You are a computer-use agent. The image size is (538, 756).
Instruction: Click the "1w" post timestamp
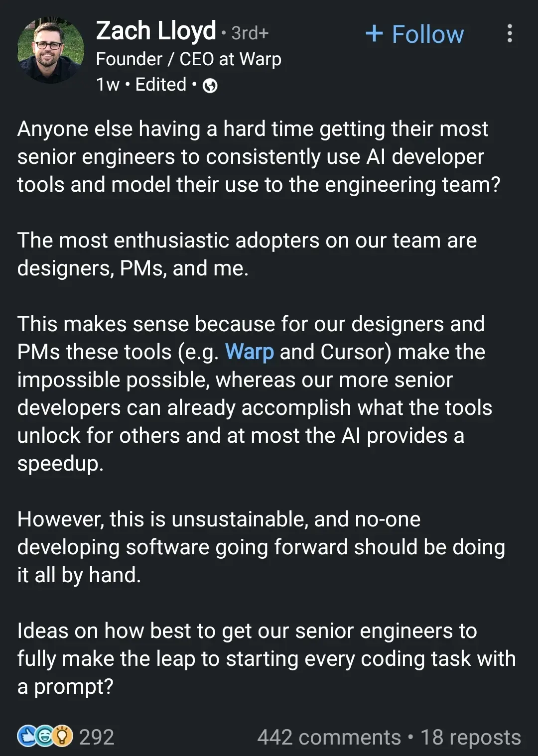point(108,85)
